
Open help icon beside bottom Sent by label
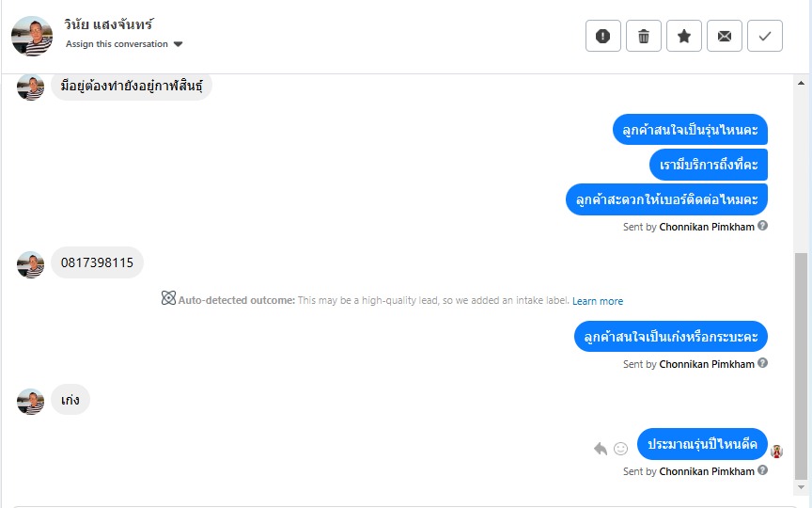pyautogui.click(x=762, y=470)
